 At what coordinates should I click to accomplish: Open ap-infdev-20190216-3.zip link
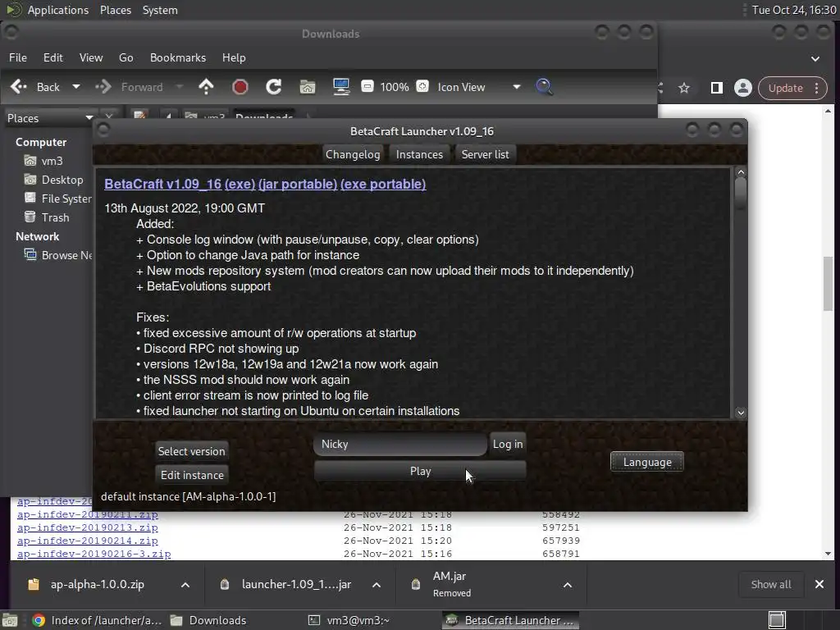click(94, 554)
